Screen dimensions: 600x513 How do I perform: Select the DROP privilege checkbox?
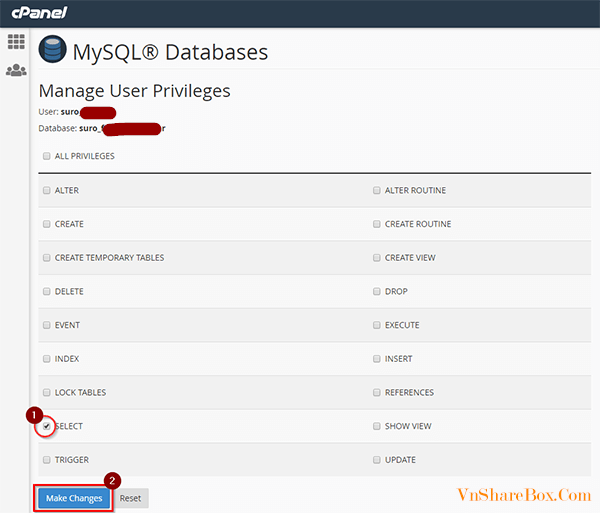(377, 292)
